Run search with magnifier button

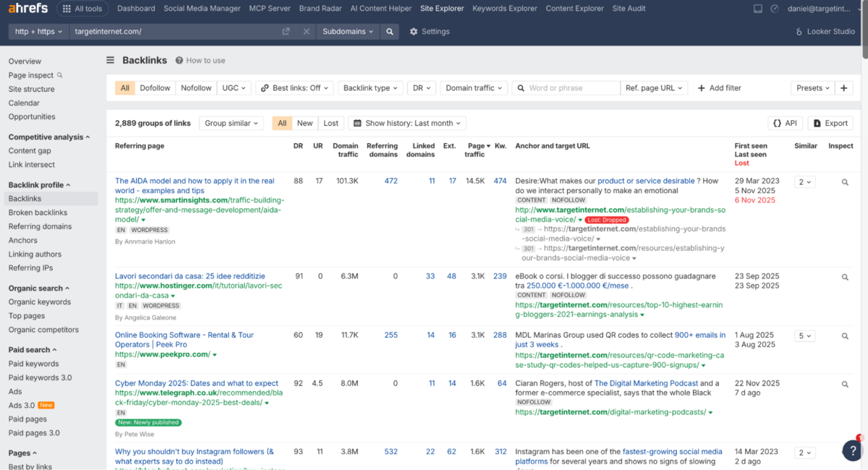pos(390,32)
